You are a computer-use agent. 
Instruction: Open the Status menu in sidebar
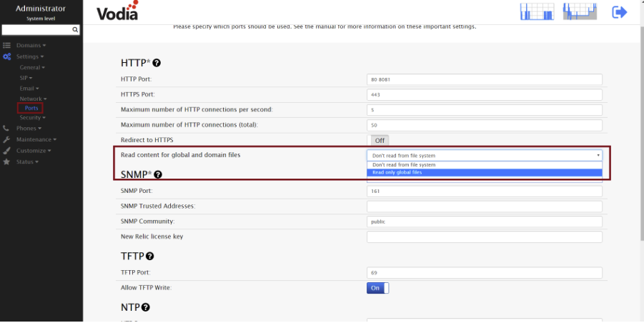27,161
